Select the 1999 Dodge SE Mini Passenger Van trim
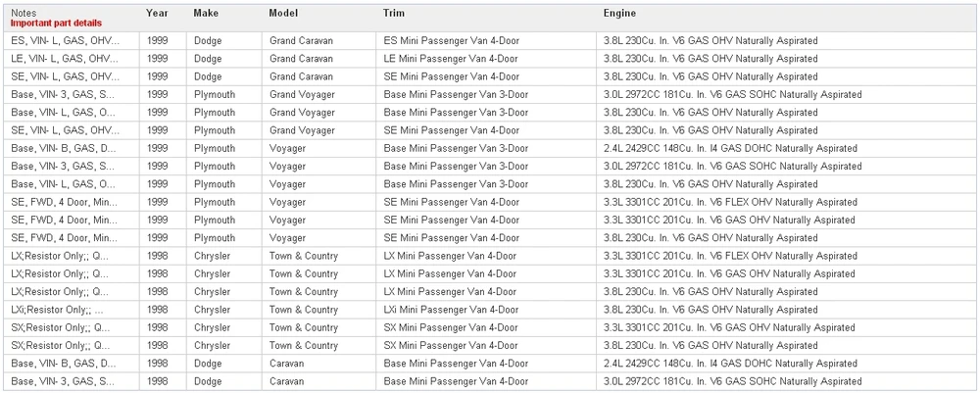The image size is (980, 393). [451, 76]
